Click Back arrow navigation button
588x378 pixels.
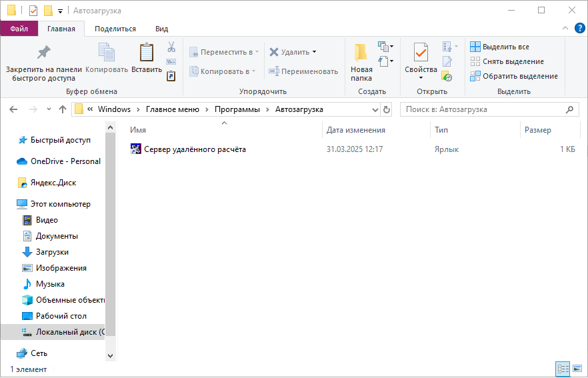(x=14, y=109)
